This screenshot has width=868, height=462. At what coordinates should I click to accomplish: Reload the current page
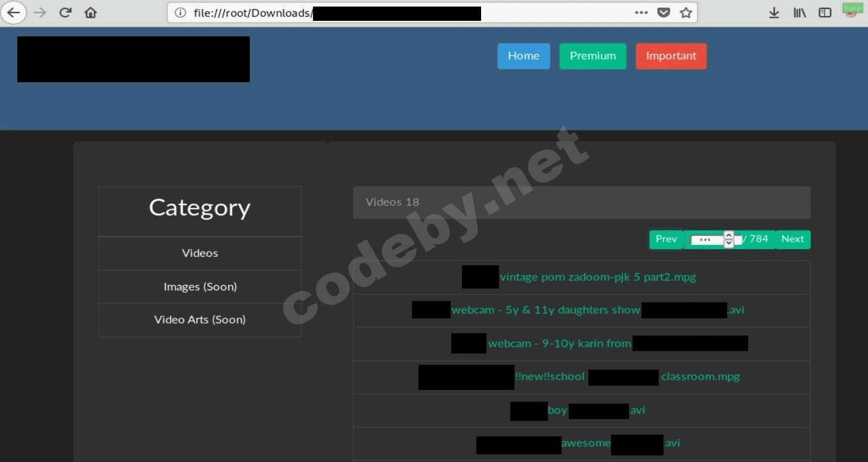click(66, 13)
